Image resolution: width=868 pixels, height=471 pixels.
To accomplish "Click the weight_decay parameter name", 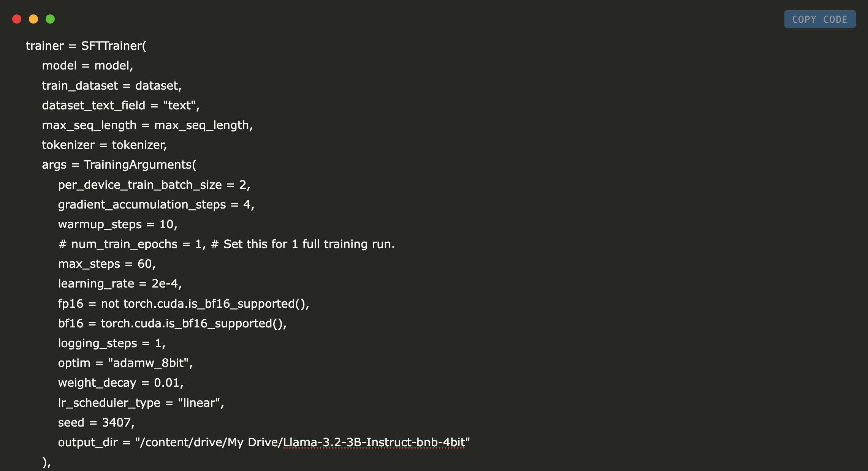I will point(97,383).
